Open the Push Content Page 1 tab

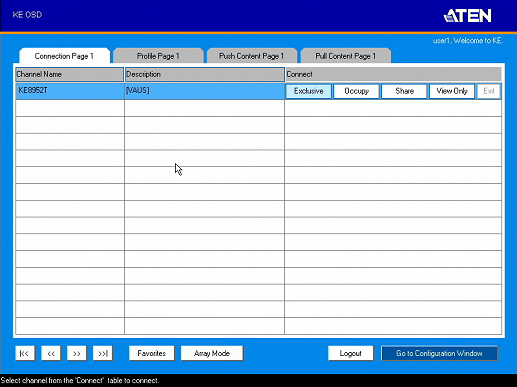pyautogui.click(x=252, y=56)
